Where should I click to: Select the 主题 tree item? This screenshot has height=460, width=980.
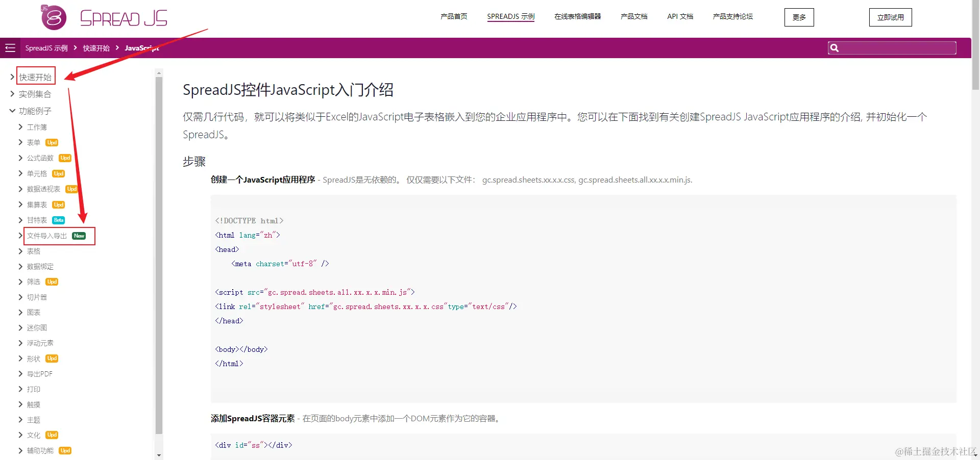pyautogui.click(x=34, y=420)
